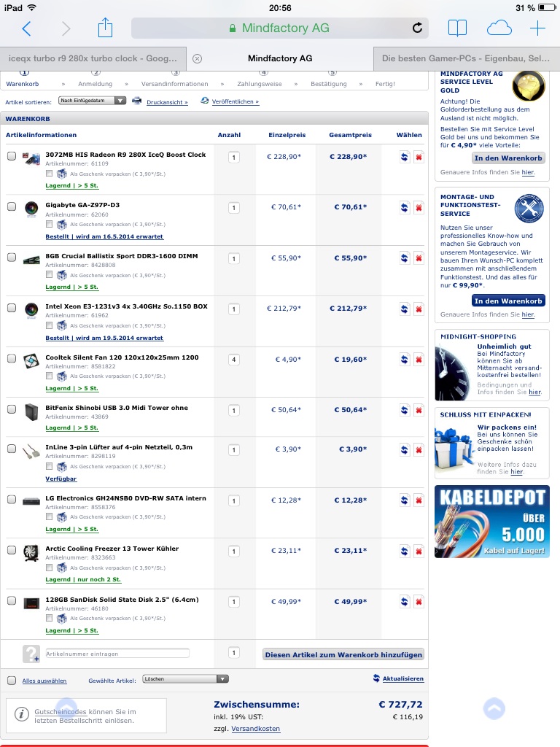Delete the InLine 3-pin Lüfter cable item

click(x=419, y=449)
